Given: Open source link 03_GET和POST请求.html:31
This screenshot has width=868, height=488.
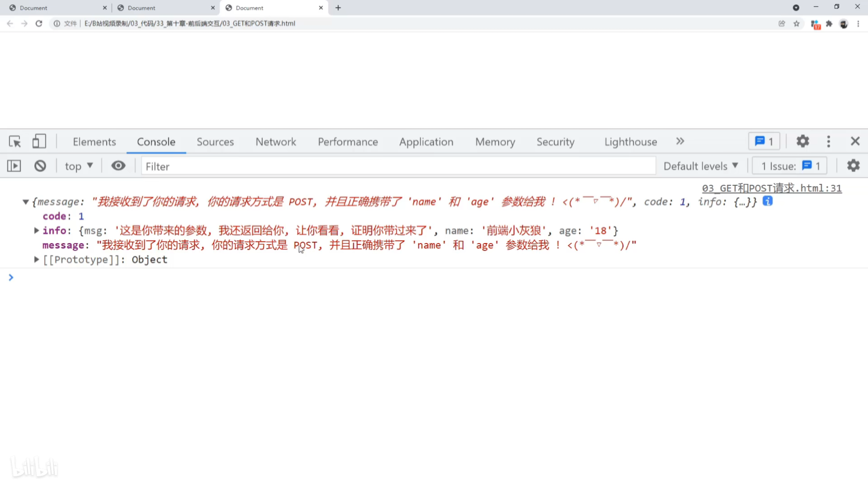Looking at the screenshot, I should click(x=771, y=188).
